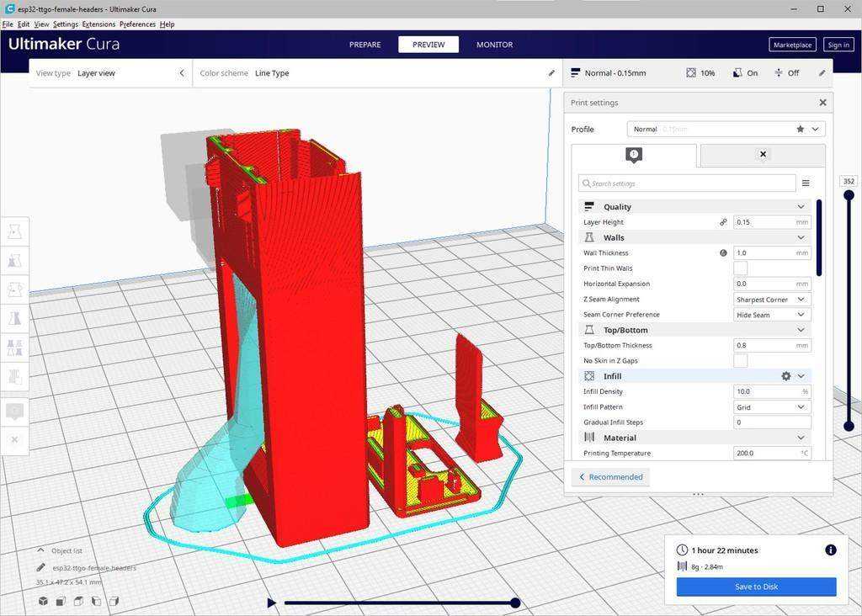
Task: Click the star icon in Profile dropdown
Action: [800, 129]
